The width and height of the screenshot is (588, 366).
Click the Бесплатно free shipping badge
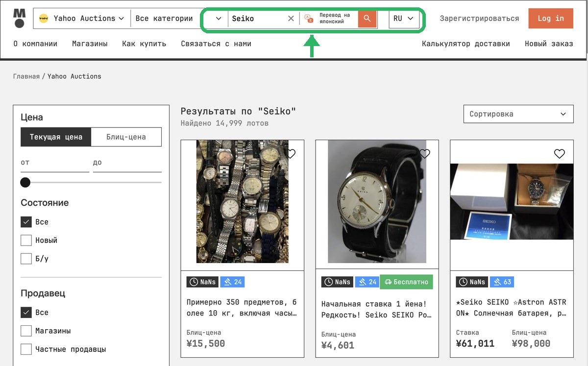pyautogui.click(x=407, y=282)
